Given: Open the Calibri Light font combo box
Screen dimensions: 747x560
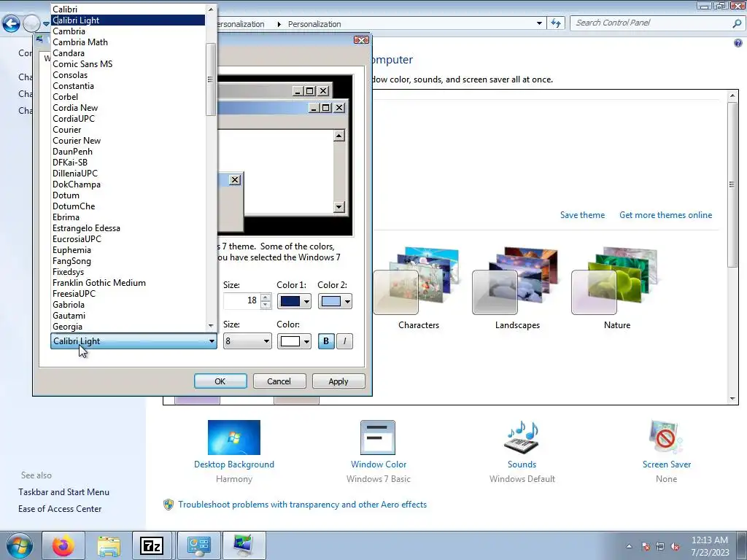Looking at the screenshot, I should pos(133,341).
